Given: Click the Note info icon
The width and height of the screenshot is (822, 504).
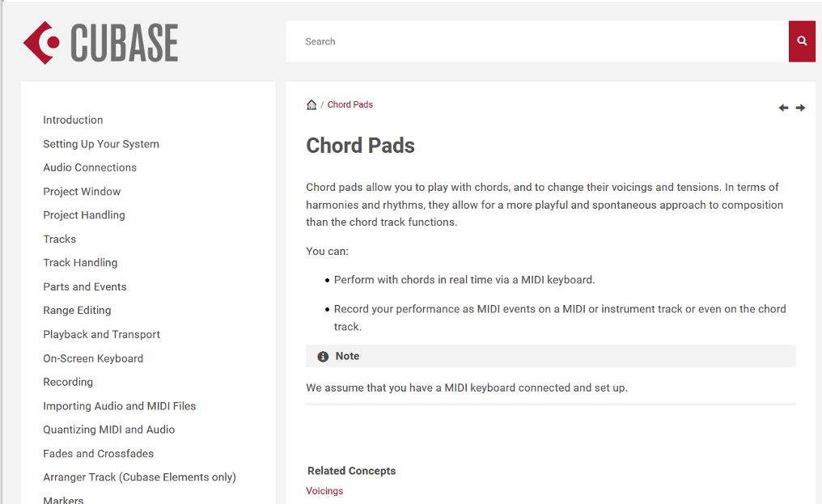Looking at the screenshot, I should (x=323, y=357).
